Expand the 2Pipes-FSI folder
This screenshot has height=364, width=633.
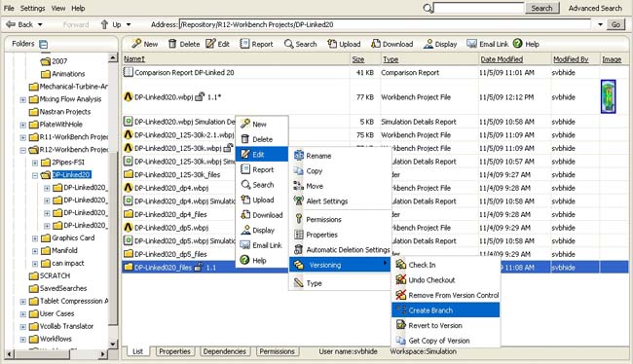(35, 164)
